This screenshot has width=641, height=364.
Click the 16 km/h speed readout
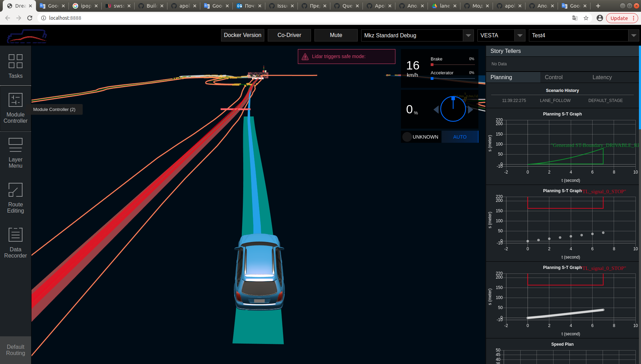(413, 68)
